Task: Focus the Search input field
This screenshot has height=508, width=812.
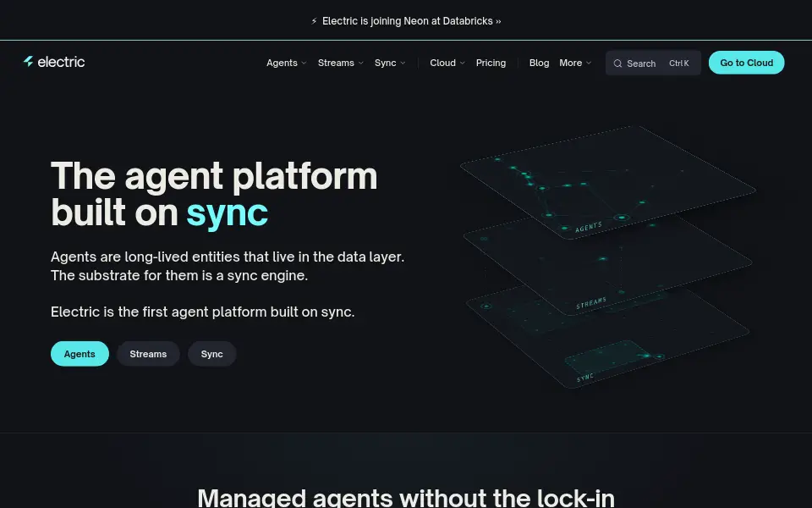Action: click(653, 63)
